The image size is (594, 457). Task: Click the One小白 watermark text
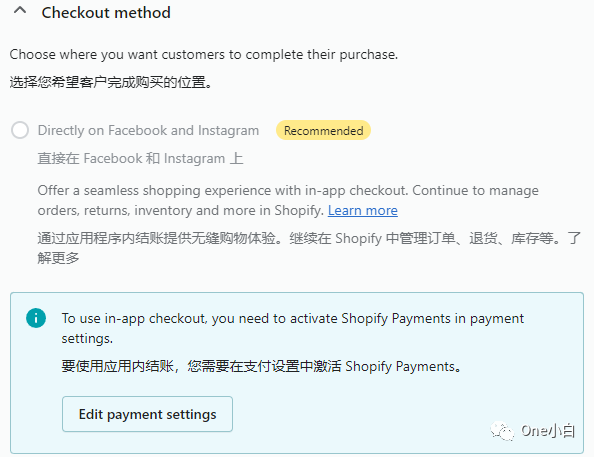pos(548,431)
